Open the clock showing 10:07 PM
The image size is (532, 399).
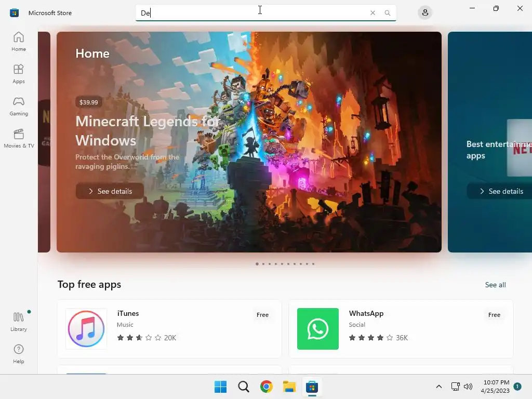495,387
